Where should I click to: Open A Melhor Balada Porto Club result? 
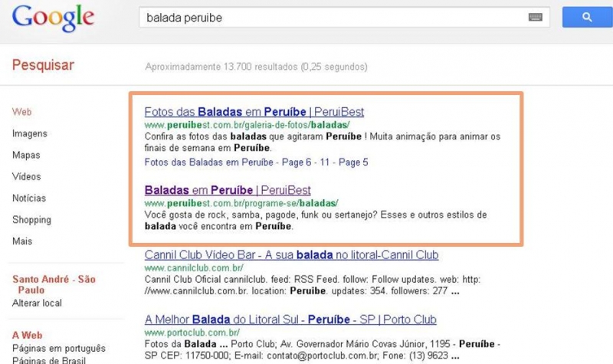click(290, 320)
